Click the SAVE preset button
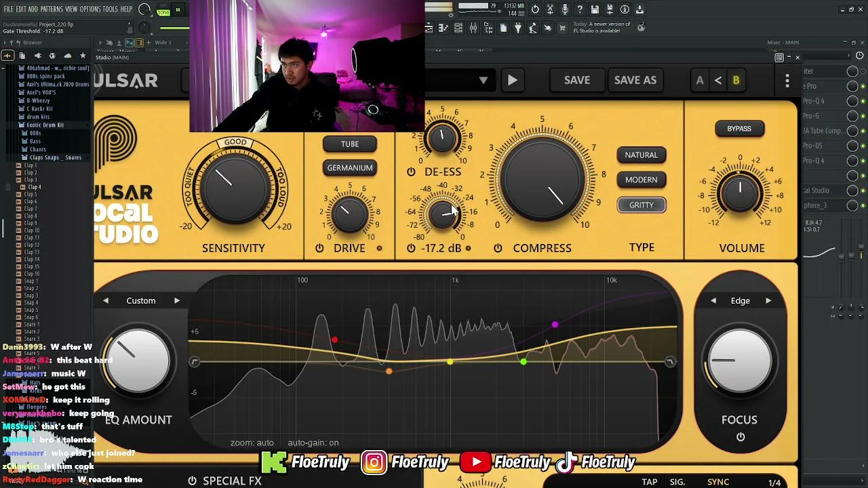Image resolution: width=868 pixels, height=488 pixels. (x=577, y=80)
